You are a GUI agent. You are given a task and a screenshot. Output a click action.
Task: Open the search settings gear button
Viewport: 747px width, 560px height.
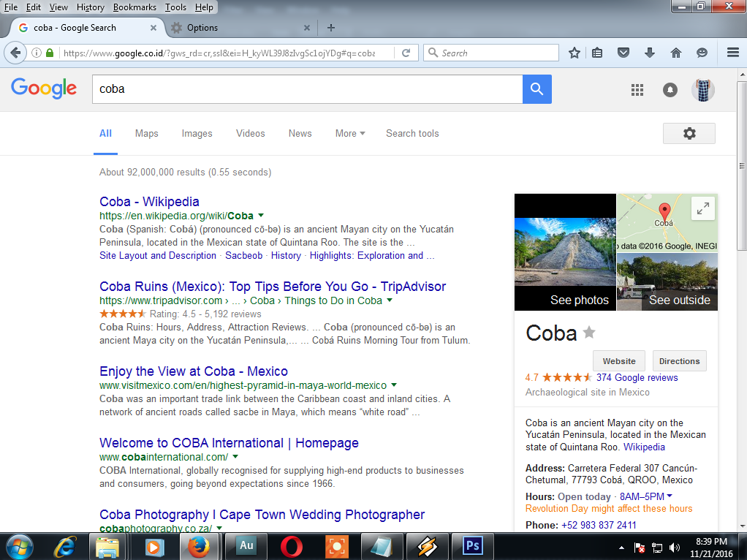[x=689, y=134]
